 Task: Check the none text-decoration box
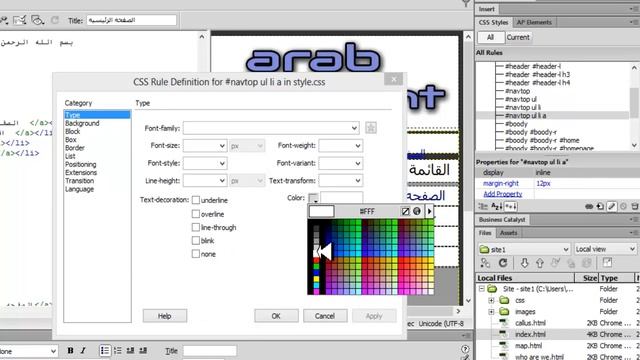pos(196,254)
